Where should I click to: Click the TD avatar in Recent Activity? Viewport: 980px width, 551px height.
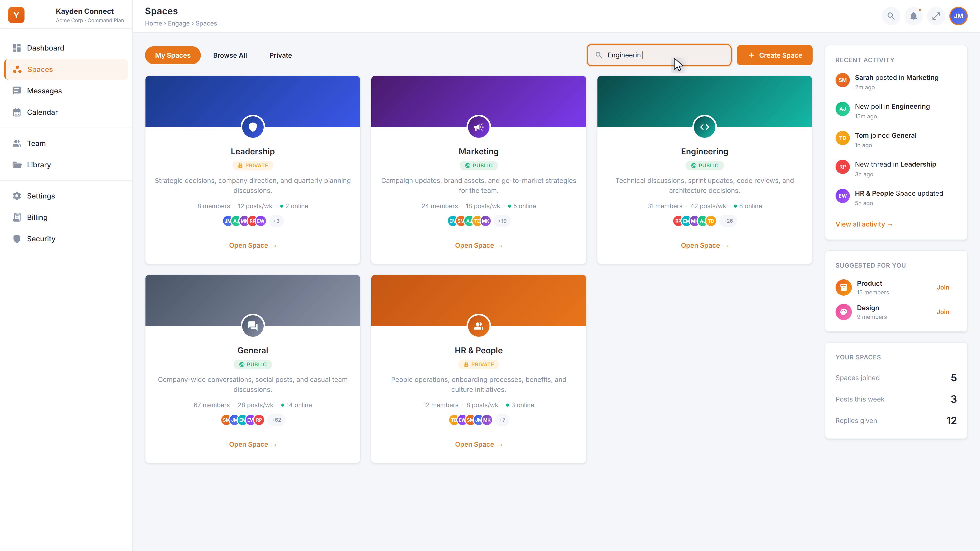click(x=843, y=138)
